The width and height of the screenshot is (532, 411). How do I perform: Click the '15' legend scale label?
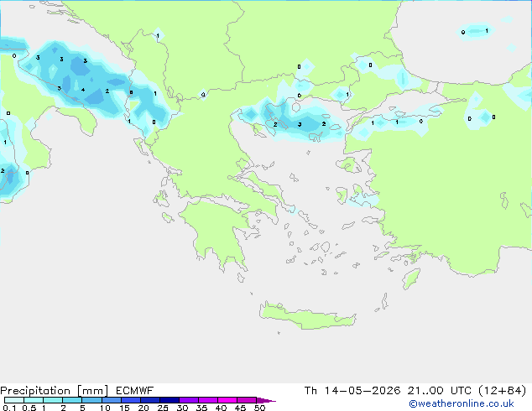[124, 408]
